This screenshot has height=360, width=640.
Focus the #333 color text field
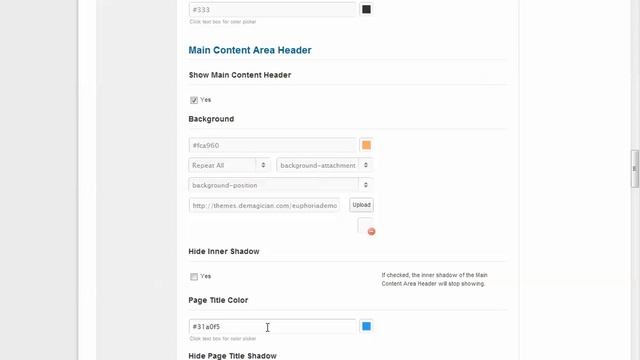(272, 9)
